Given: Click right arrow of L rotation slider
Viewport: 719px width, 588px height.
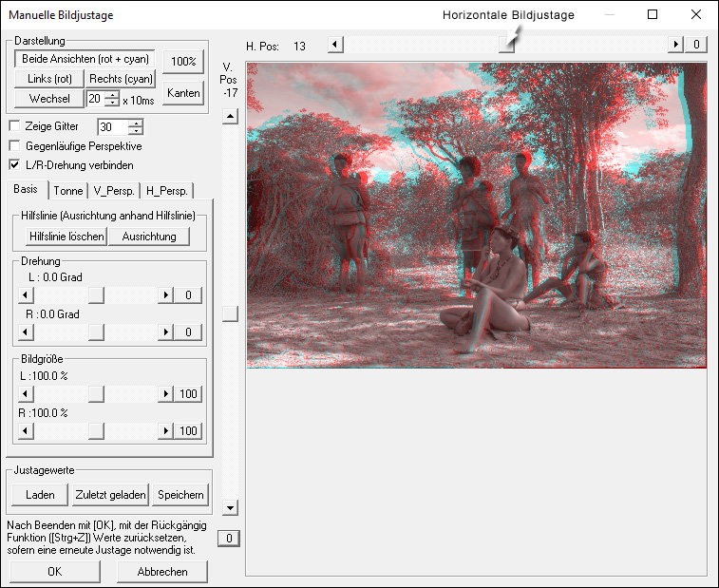Looking at the screenshot, I should 167,295.
